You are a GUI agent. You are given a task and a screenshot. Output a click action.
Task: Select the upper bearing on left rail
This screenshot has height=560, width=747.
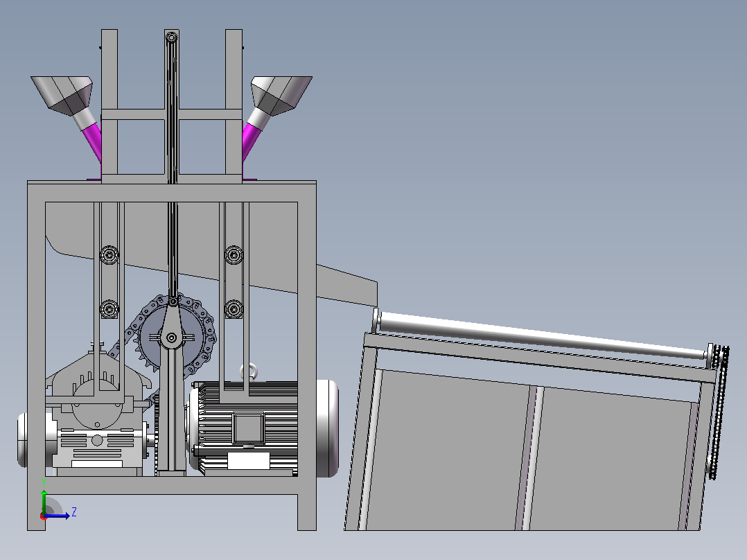point(109,255)
